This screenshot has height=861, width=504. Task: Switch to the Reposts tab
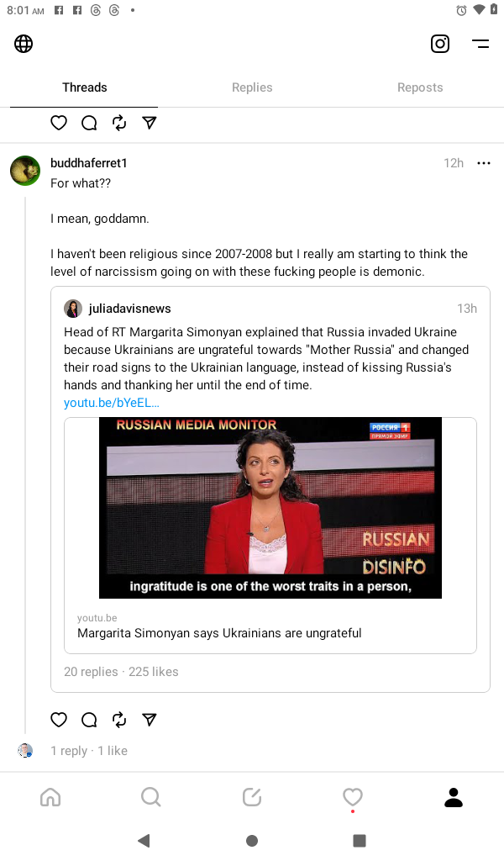pos(420,87)
